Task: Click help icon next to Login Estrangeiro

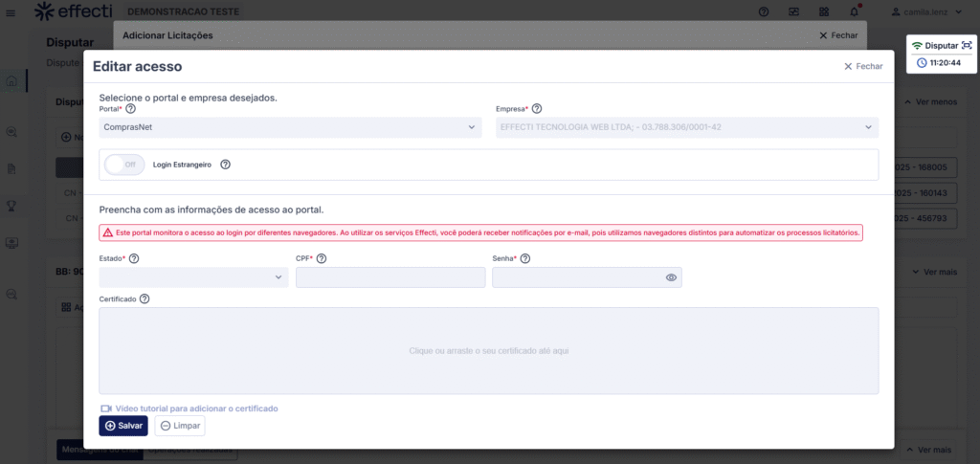Action: tap(226, 165)
